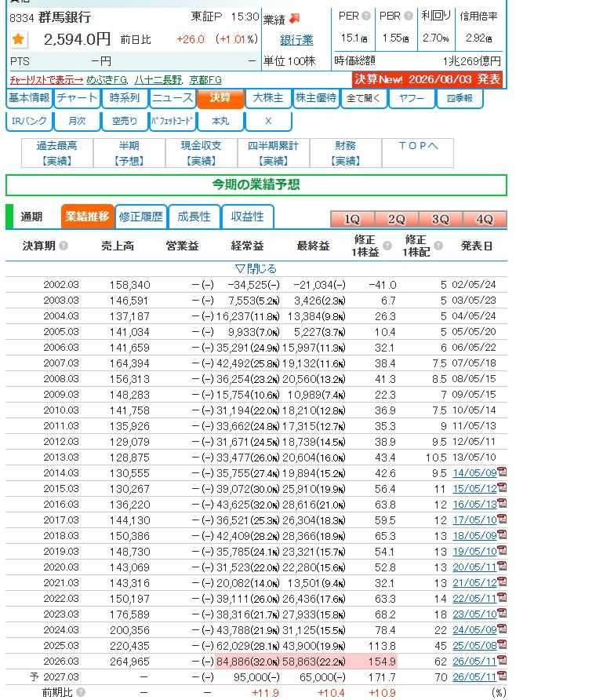Screen dimensions: 614x700
Task: Click the orange star favorite icon
Action: 18,39
